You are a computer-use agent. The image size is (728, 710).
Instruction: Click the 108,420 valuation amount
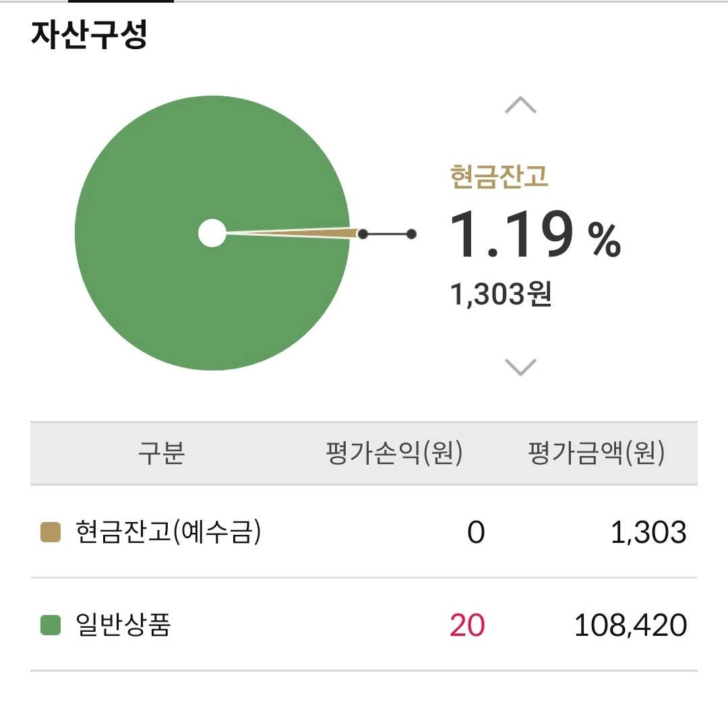pyautogui.click(x=630, y=625)
